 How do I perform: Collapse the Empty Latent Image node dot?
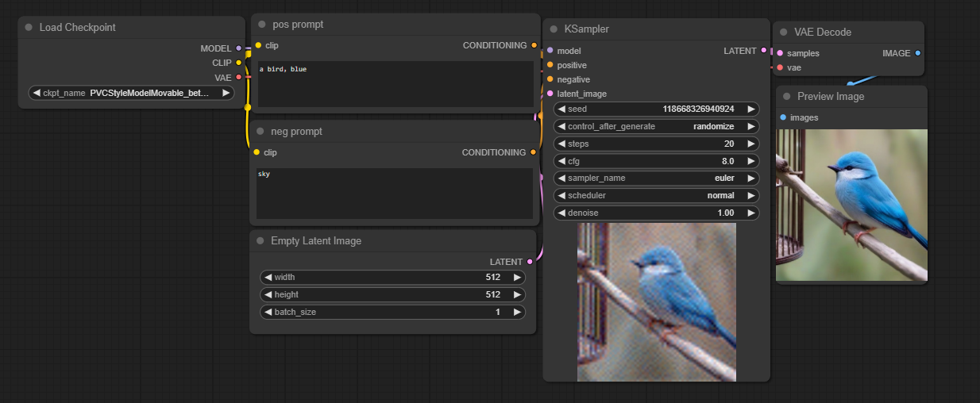[260, 240]
